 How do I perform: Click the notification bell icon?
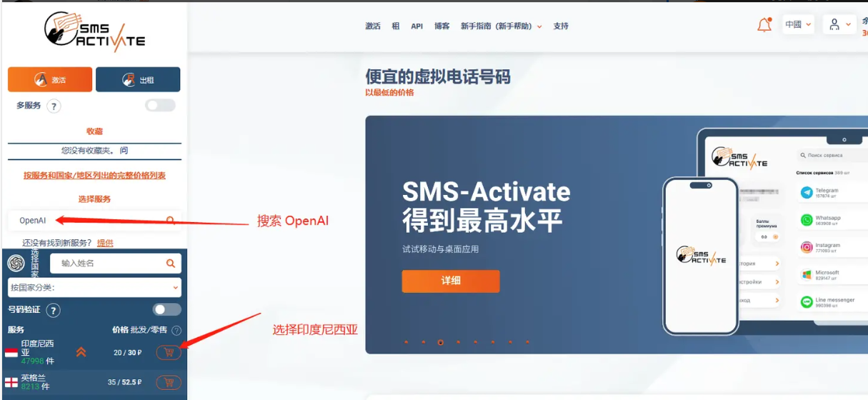pyautogui.click(x=764, y=25)
